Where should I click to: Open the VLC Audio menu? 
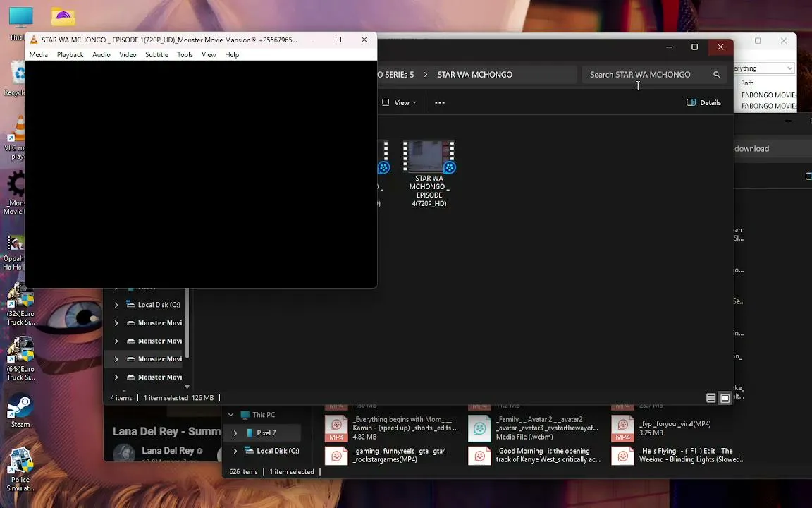click(101, 54)
